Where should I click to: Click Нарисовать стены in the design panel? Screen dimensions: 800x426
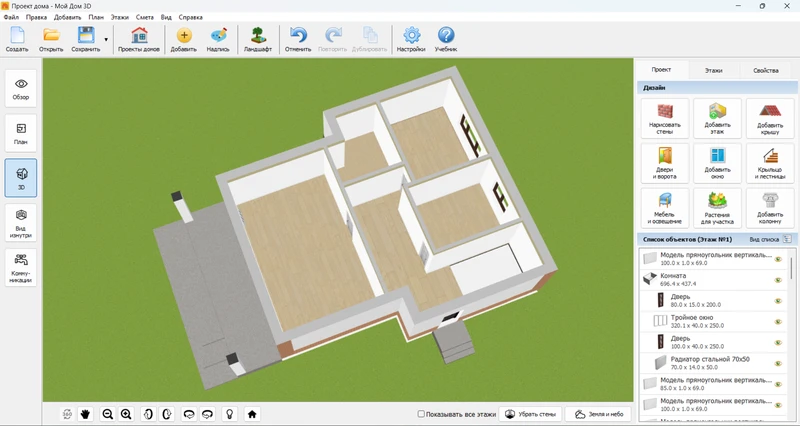point(663,118)
